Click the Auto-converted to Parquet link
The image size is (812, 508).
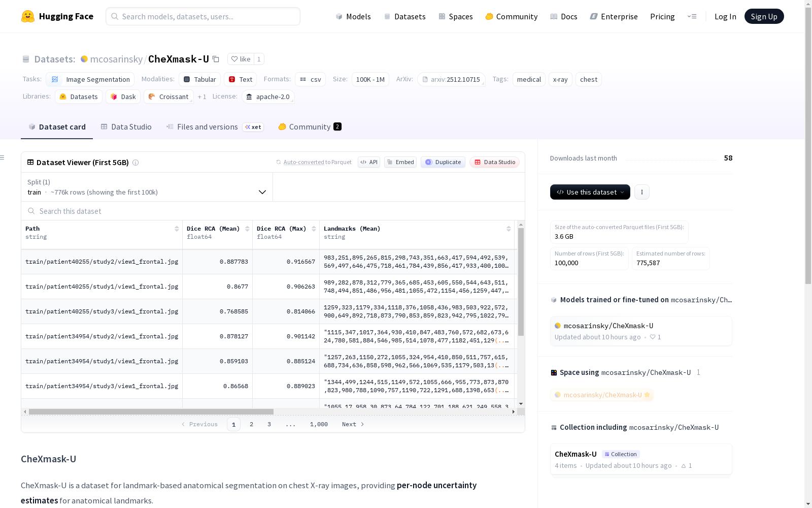[303, 162]
